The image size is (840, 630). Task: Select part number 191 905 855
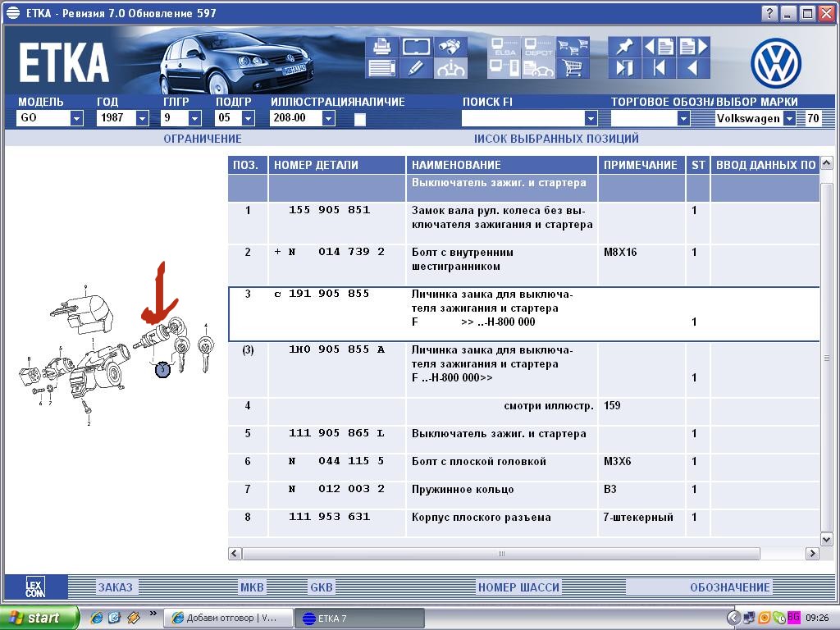pos(329,294)
